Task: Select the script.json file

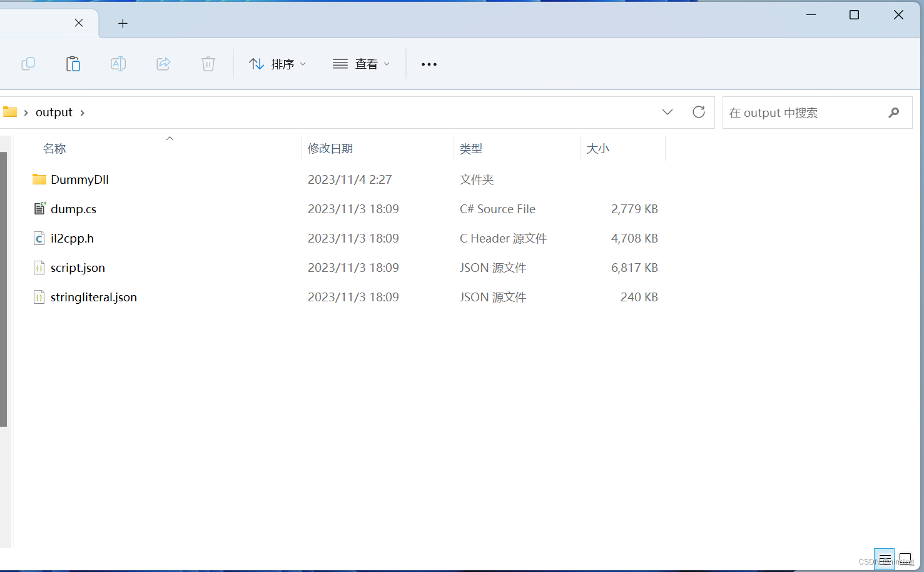Action: (78, 268)
